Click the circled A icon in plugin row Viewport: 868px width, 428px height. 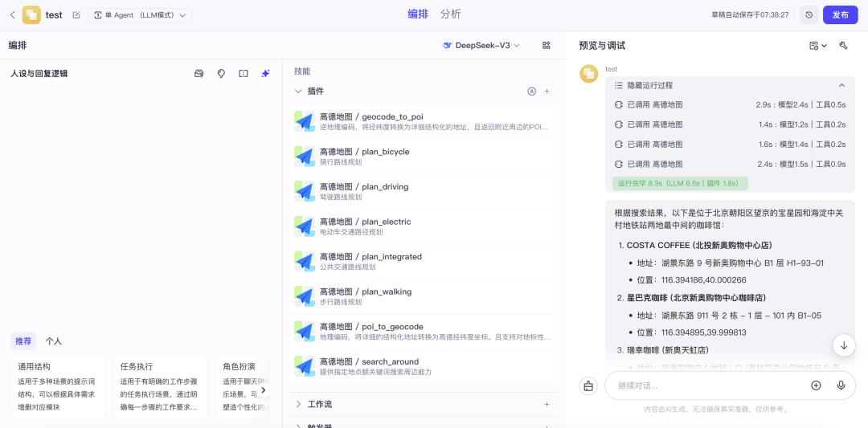(x=531, y=92)
